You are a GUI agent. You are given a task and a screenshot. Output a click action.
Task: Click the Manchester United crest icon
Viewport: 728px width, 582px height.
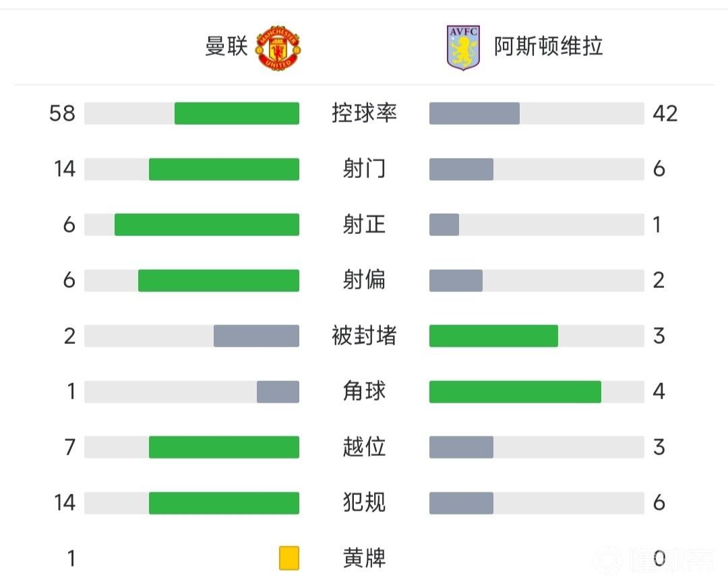point(279,48)
